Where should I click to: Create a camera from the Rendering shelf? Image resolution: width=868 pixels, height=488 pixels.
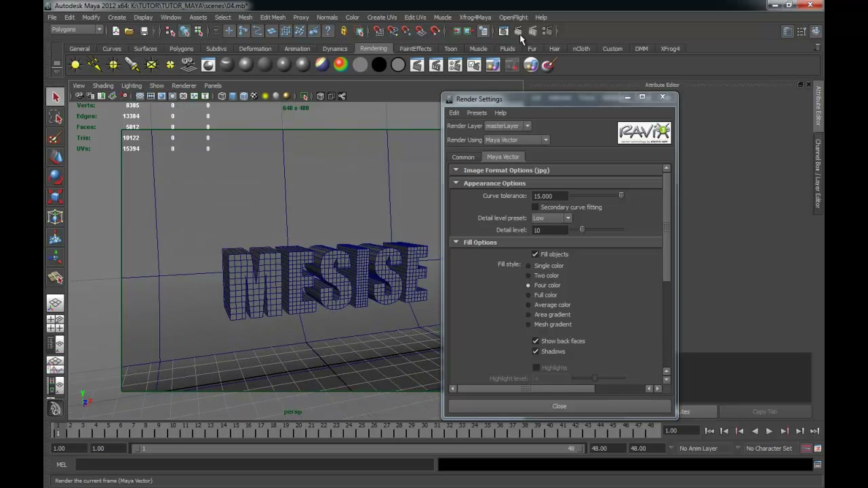[189, 65]
